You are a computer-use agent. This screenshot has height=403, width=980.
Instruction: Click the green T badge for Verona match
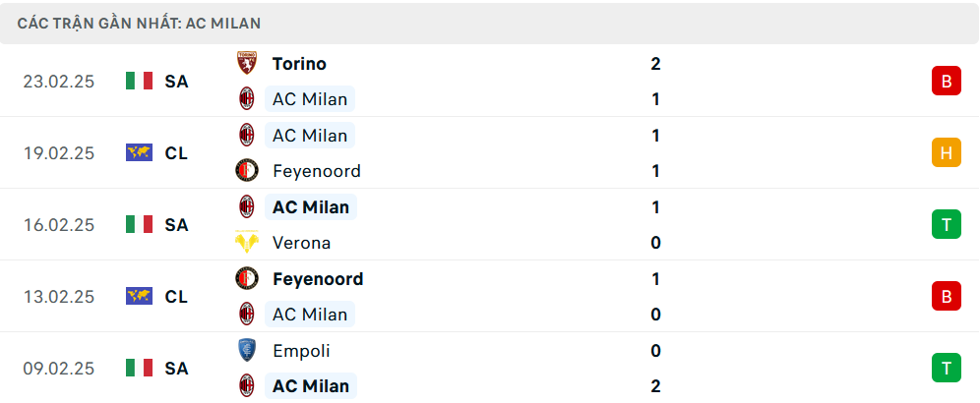946,225
